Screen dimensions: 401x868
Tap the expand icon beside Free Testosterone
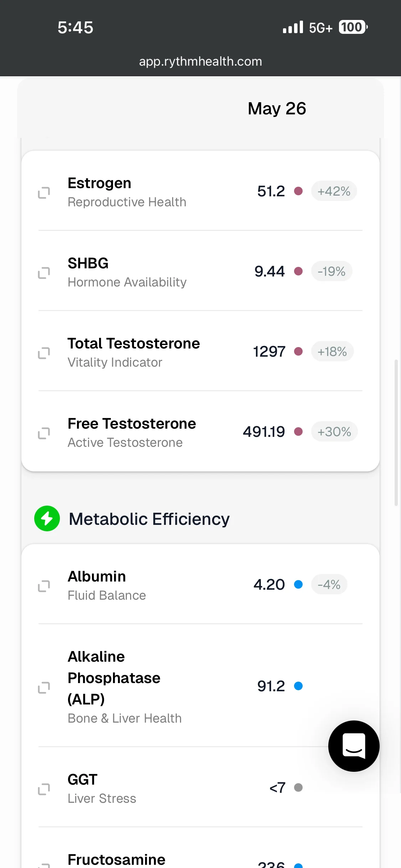point(44,433)
